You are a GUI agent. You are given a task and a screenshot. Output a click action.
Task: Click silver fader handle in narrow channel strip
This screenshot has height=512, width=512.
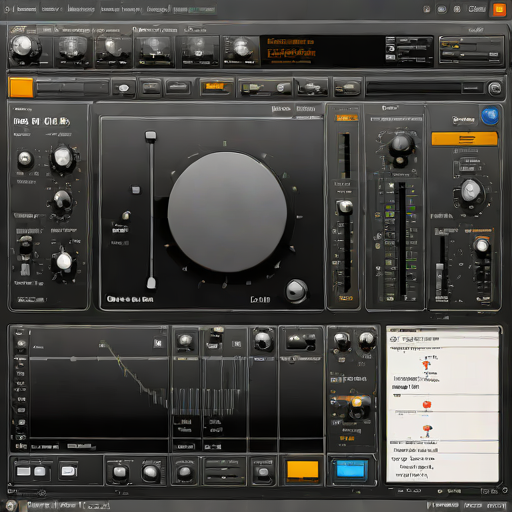345,207
